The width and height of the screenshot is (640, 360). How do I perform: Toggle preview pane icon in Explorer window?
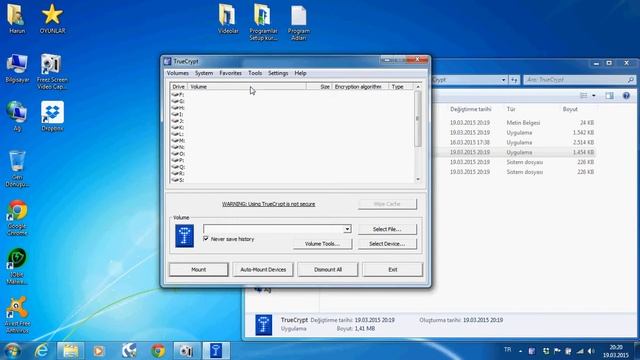(609, 96)
